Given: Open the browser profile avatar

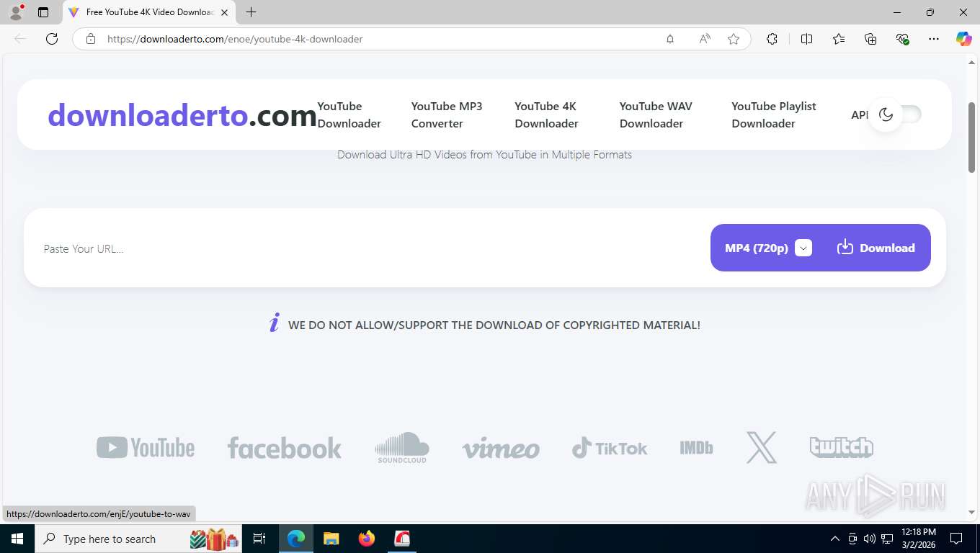Looking at the screenshot, I should [16, 12].
